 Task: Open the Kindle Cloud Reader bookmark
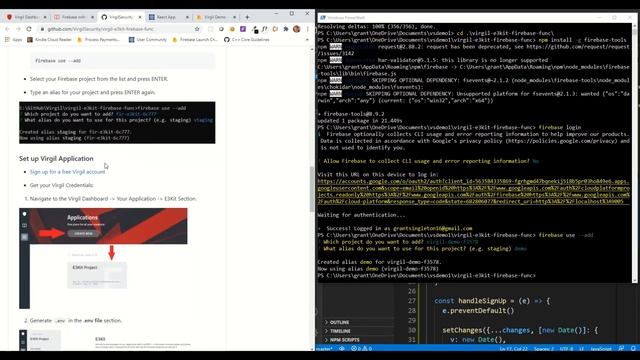49,40
